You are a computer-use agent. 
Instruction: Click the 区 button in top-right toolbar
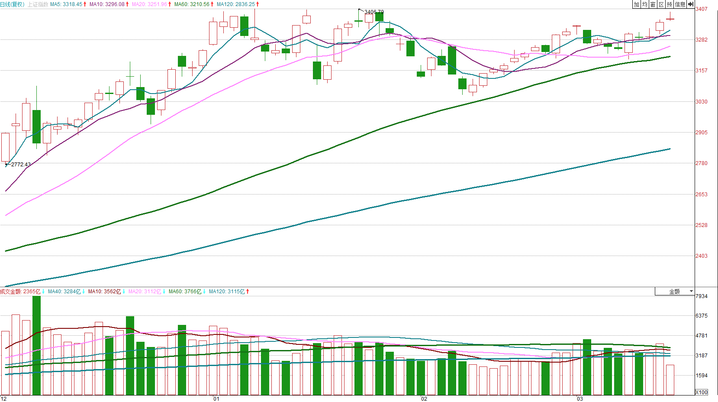tap(661, 4)
